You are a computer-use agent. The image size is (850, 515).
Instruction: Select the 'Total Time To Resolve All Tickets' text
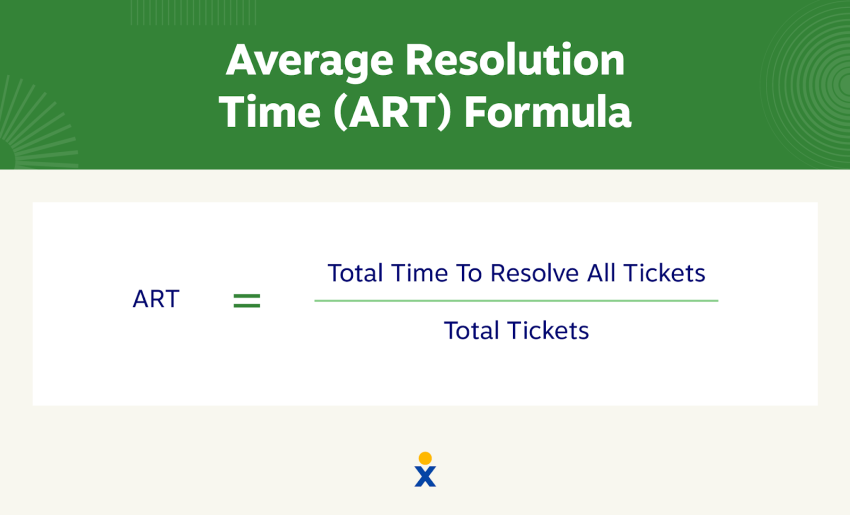[x=516, y=273]
